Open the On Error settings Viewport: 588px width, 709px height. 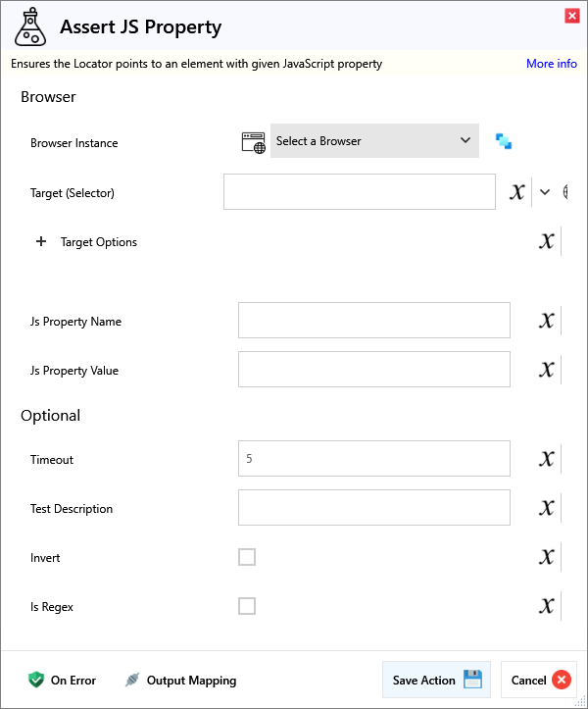tap(63, 680)
